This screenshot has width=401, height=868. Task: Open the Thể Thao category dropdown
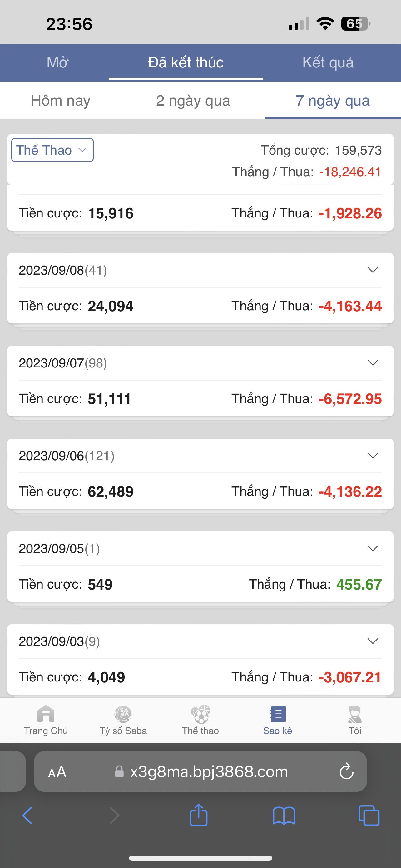point(52,150)
